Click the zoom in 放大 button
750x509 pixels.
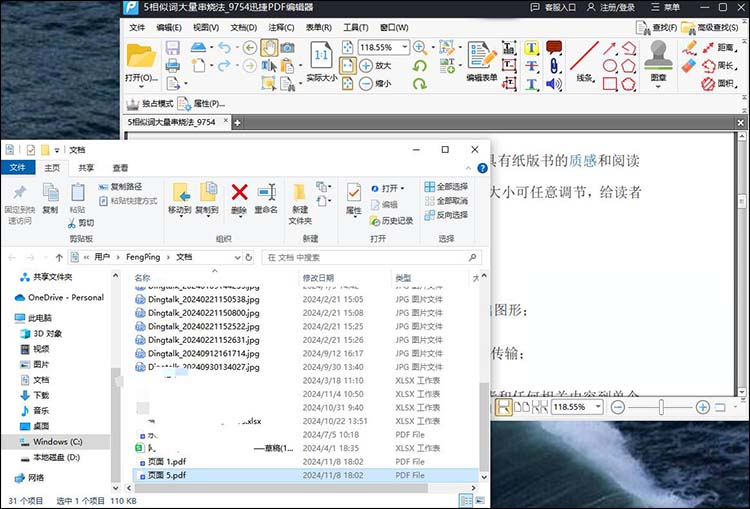click(x=375, y=66)
